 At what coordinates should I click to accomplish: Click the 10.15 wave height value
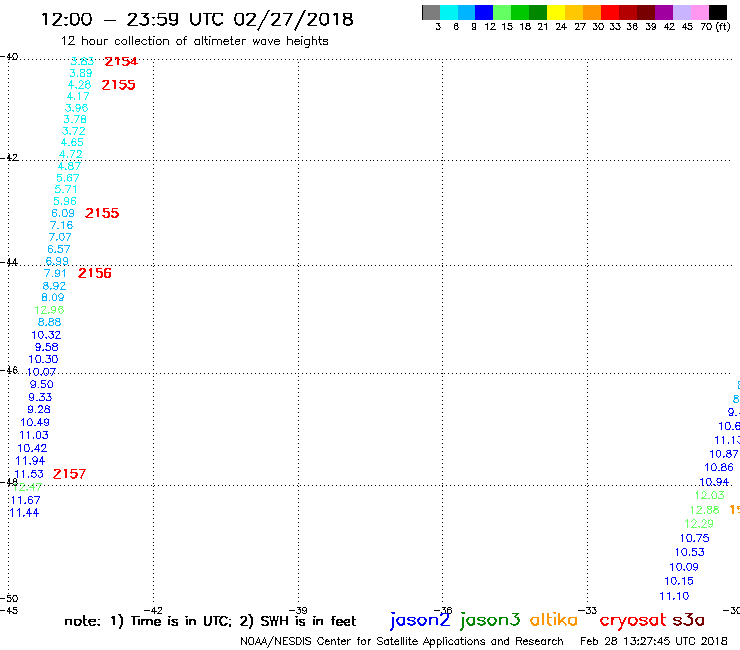679,581
